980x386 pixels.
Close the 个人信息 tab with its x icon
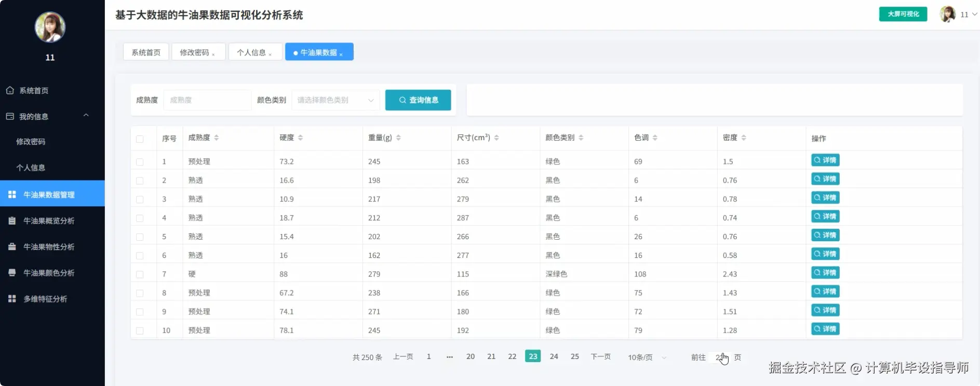[x=270, y=54]
